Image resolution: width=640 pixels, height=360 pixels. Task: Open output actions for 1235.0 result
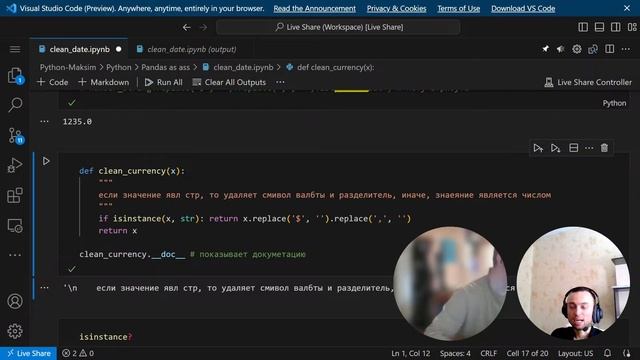click(x=44, y=121)
